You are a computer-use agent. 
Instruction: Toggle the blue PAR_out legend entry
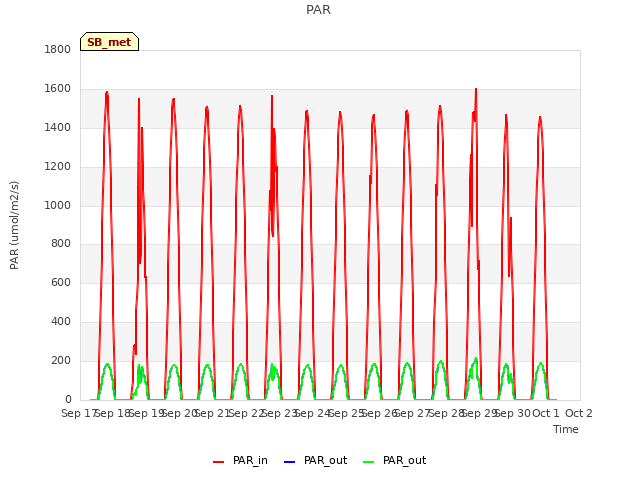315,460
